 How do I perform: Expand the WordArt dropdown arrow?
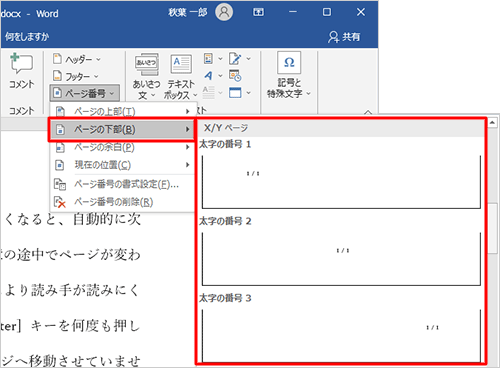[220, 76]
